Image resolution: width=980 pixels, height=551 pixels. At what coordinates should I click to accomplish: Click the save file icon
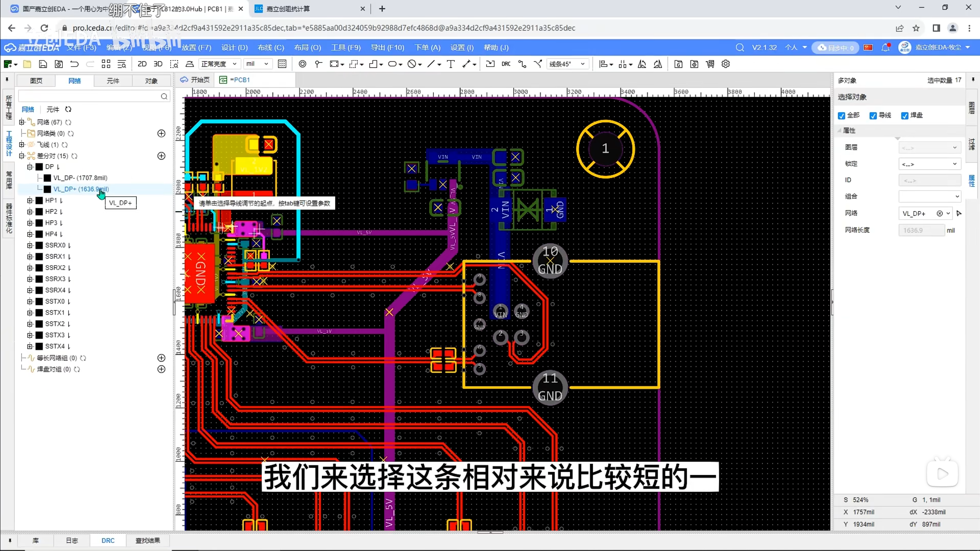pos(43,64)
